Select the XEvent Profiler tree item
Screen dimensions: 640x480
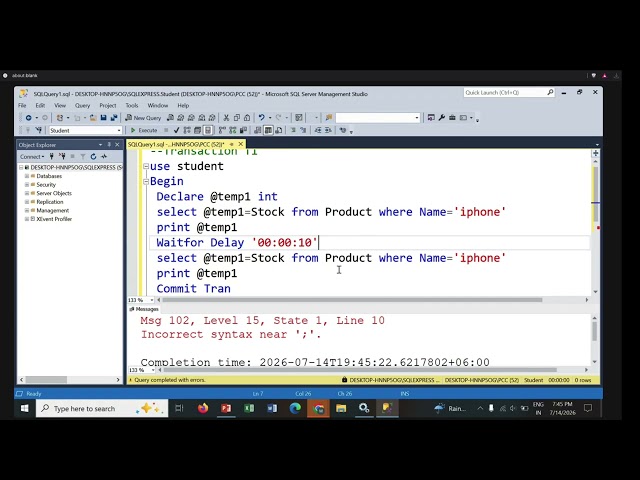(54, 219)
